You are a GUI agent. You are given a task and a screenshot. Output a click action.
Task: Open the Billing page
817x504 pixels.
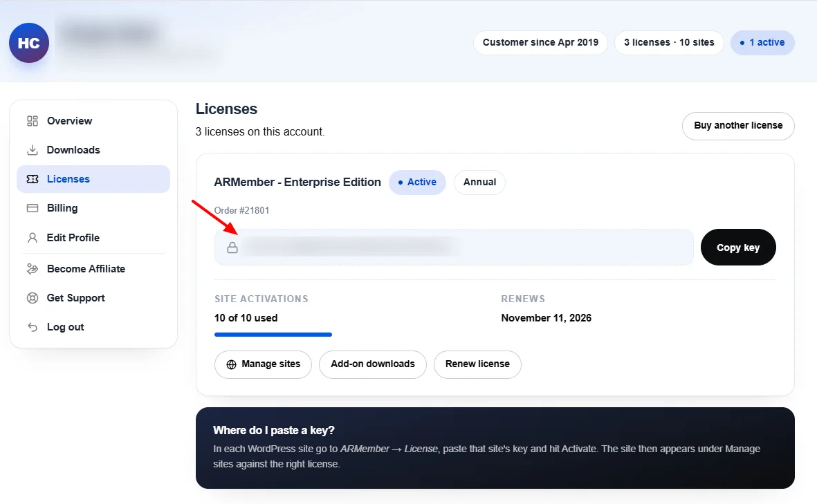point(93,208)
